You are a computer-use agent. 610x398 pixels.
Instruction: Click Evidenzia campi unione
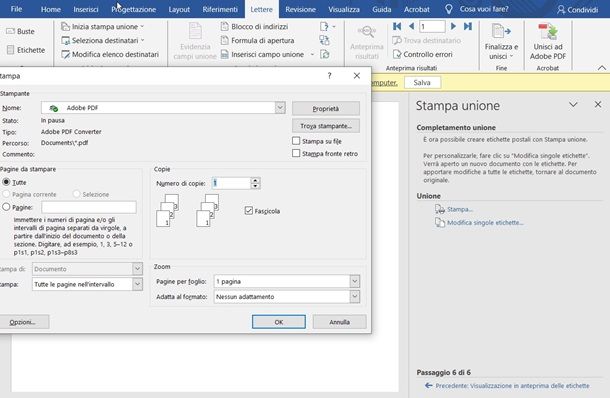[x=195, y=41]
